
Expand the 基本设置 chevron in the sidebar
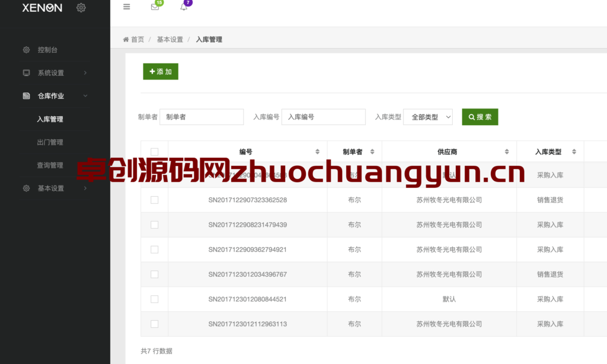click(85, 188)
